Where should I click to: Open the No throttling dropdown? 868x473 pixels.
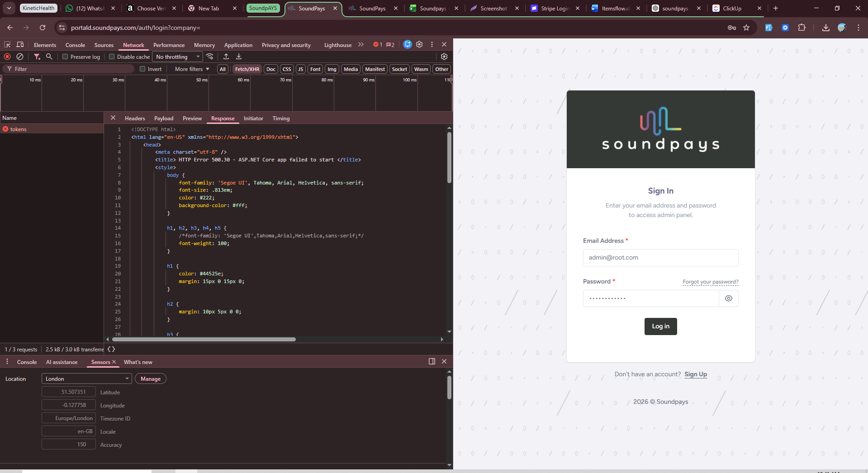[177, 57]
